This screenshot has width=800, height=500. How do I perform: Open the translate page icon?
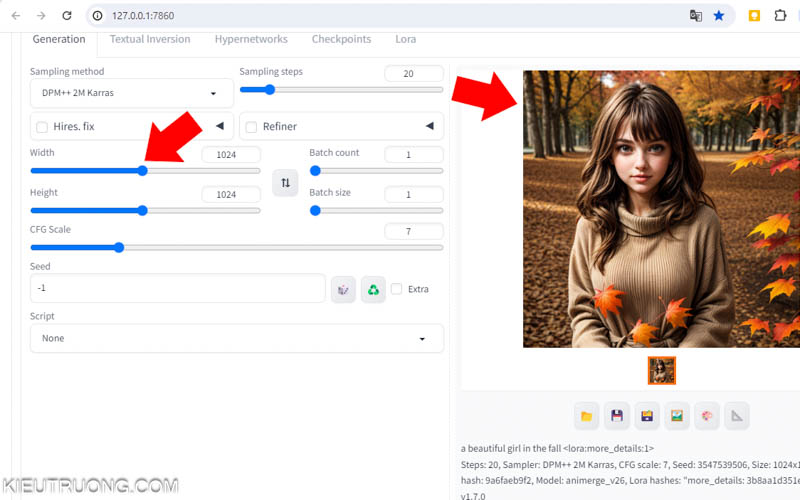pyautogui.click(x=695, y=16)
